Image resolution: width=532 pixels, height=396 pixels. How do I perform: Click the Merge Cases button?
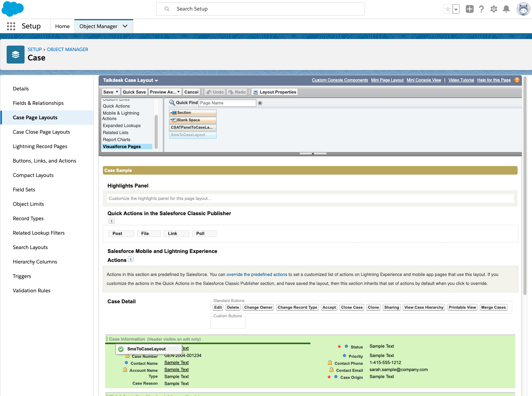493,308
